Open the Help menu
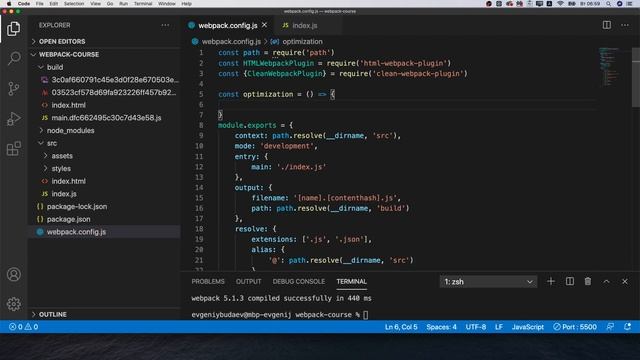 click(187, 4)
